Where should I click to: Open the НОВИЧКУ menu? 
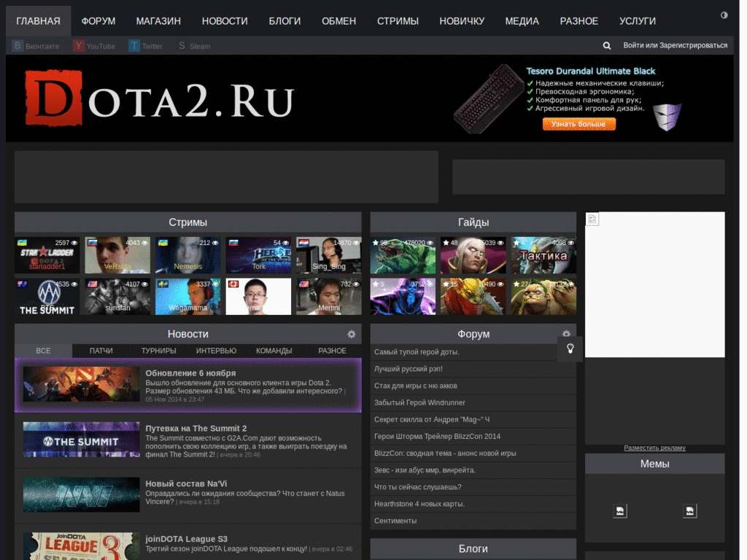coord(462,21)
